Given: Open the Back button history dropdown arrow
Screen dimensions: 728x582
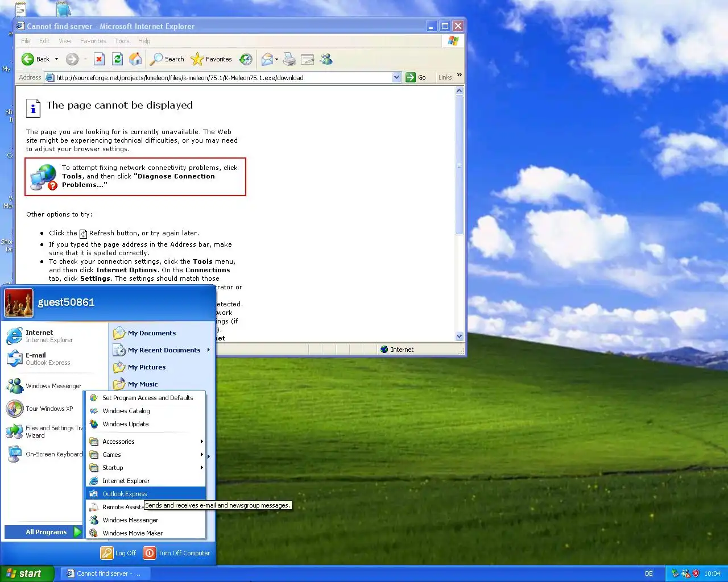Looking at the screenshot, I should pos(56,59).
